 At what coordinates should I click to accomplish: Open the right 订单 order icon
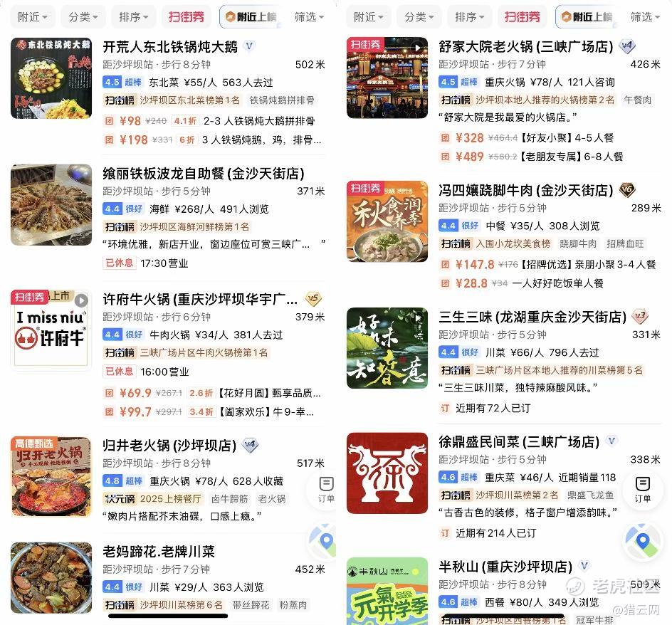click(x=642, y=489)
